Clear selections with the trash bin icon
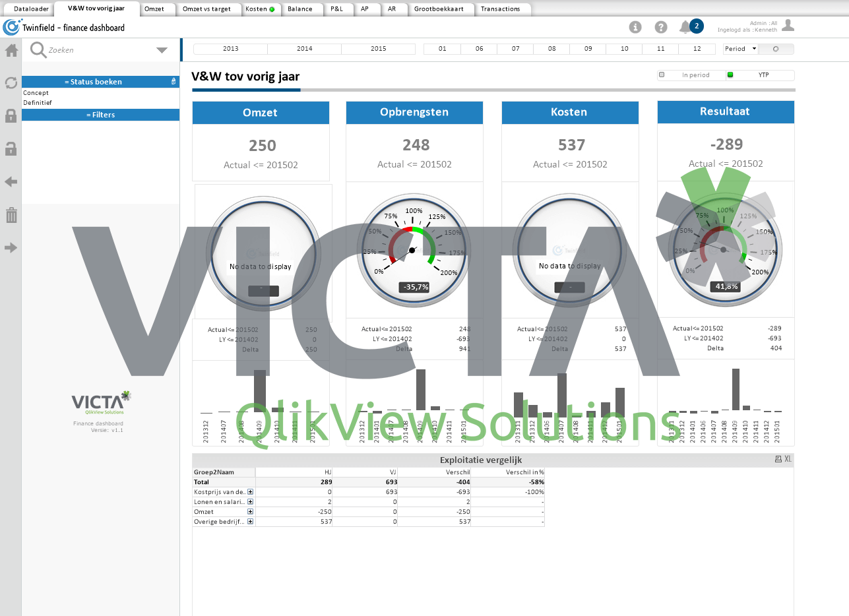Image resolution: width=849 pixels, height=616 pixels. pos(11,215)
